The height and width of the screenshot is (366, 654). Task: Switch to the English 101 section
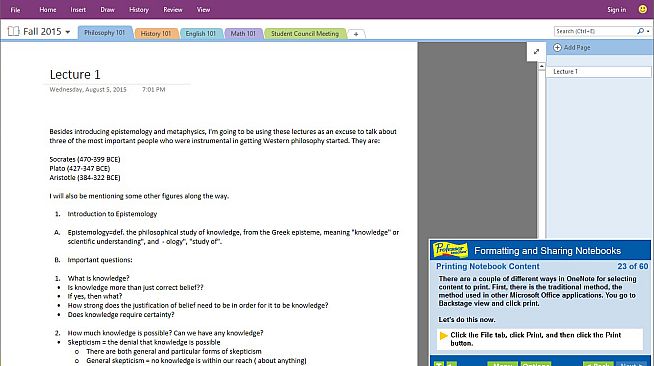coord(201,33)
